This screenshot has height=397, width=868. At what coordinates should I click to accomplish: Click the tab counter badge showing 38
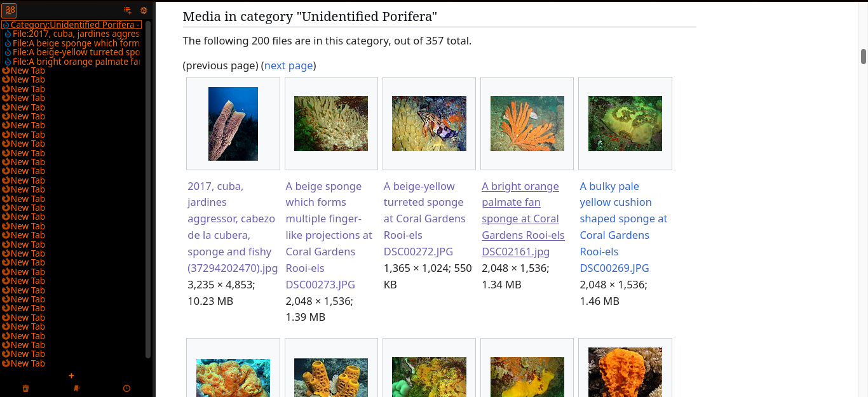10,10
